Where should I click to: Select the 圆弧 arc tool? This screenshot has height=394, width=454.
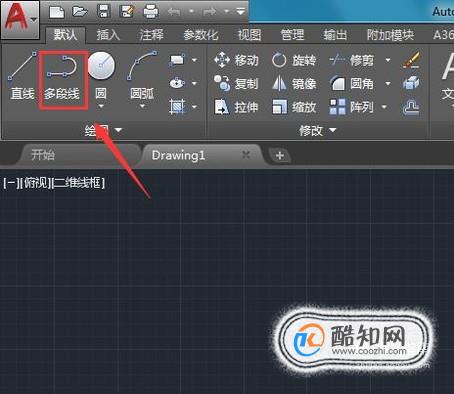pyautogui.click(x=142, y=75)
